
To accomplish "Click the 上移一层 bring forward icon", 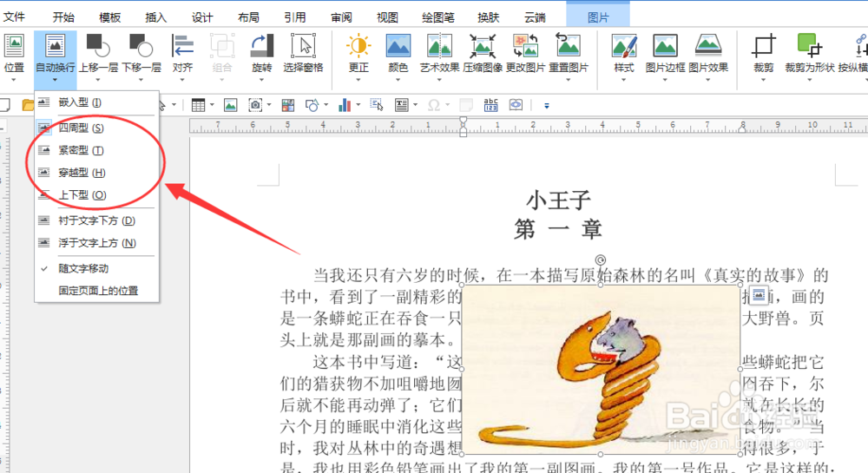I will coord(98,47).
